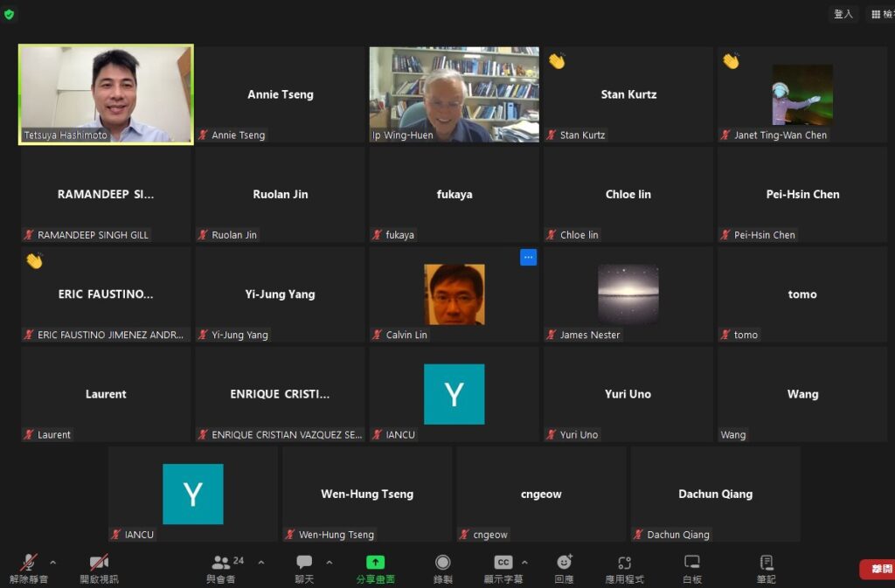The image size is (895, 588).
Task: Click the clapping hand reaction on Stan Kurtz's tile
Action: (x=557, y=60)
